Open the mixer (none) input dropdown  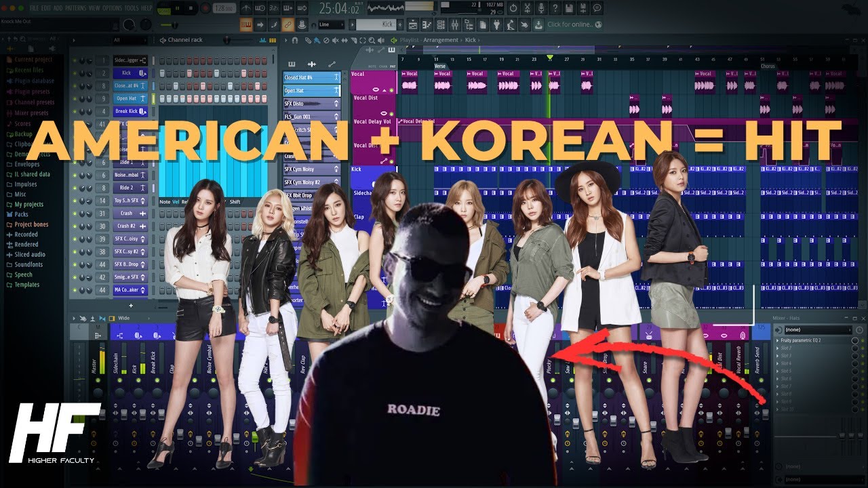point(817,330)
